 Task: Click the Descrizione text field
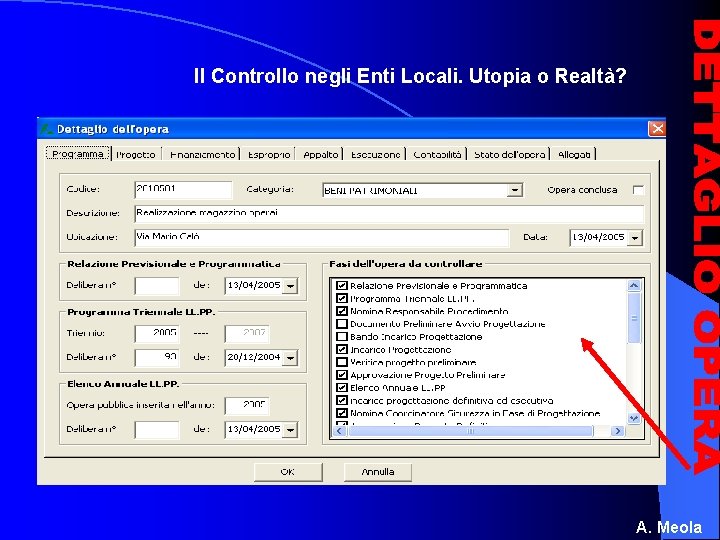pos(389,214)
